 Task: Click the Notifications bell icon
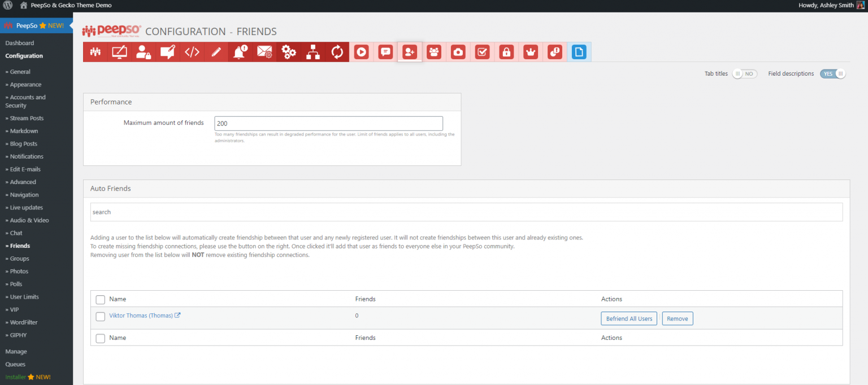click(240, 52)
